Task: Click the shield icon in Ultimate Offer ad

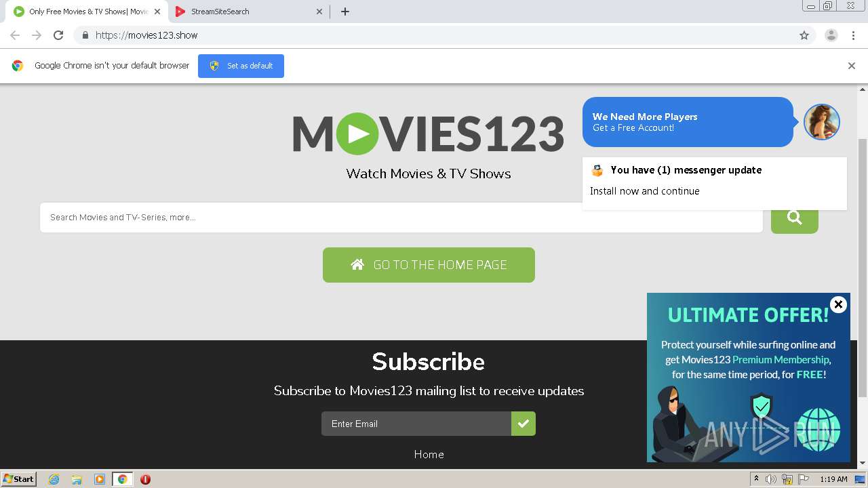Action: click(762, 407)
